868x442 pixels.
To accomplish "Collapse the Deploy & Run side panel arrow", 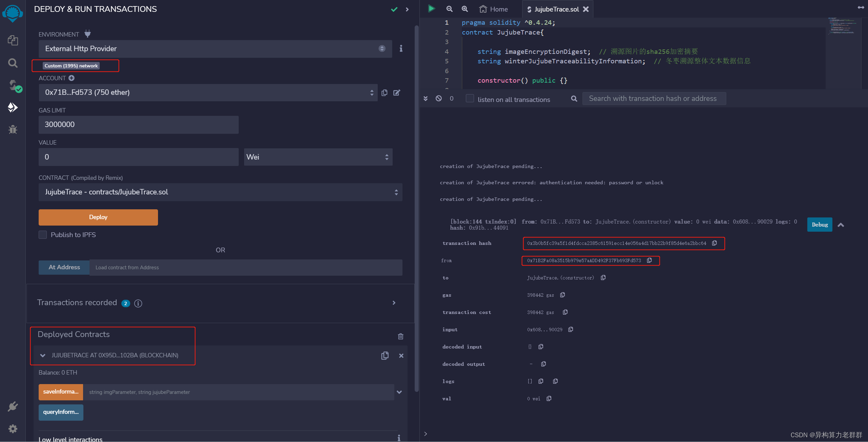I will click(x=407, y=9).
